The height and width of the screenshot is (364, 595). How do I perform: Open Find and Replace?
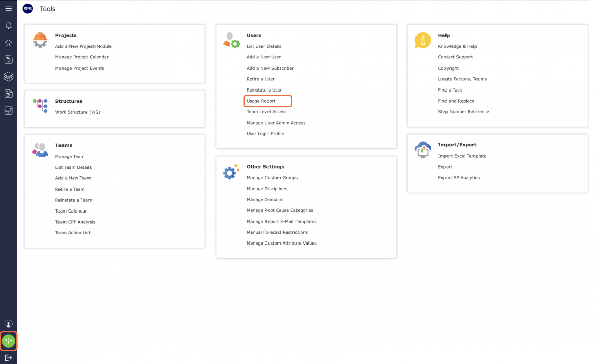coord(456,101)
